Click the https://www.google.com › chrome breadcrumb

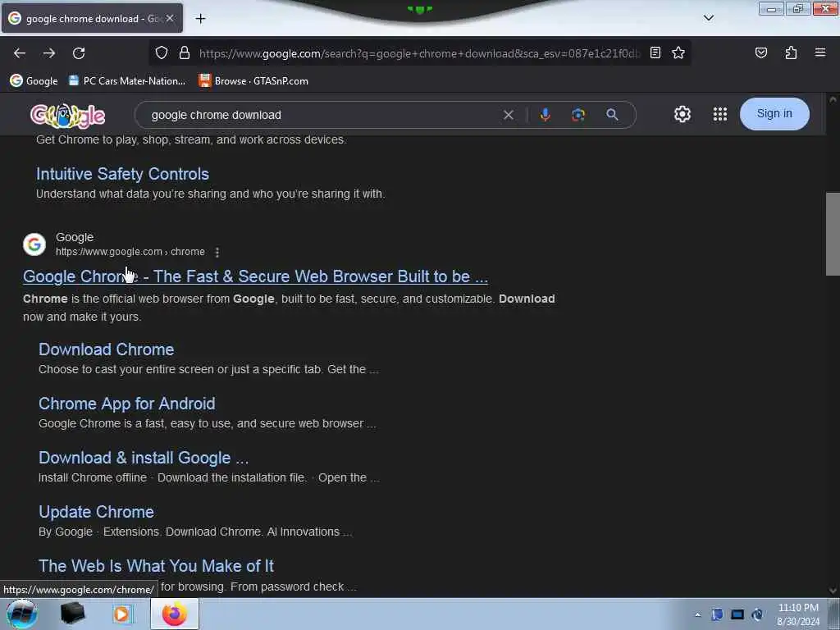click(x=130, y=252)
